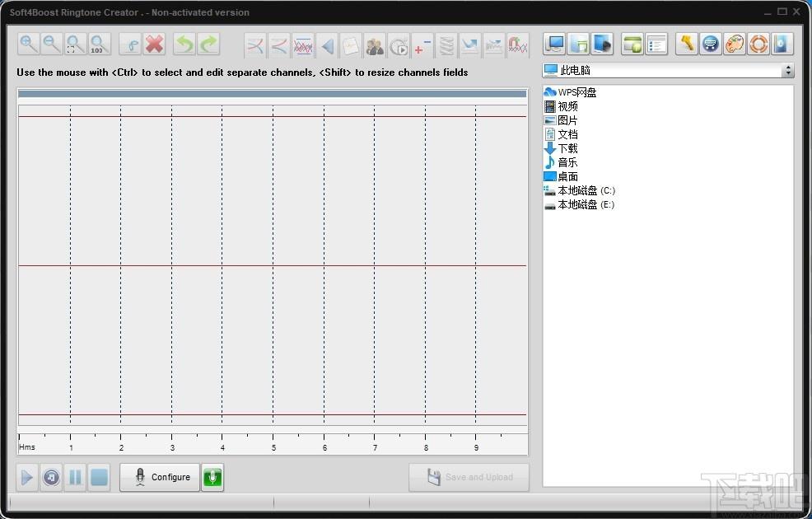Click the yellow key activation icon

pos(687,44)
